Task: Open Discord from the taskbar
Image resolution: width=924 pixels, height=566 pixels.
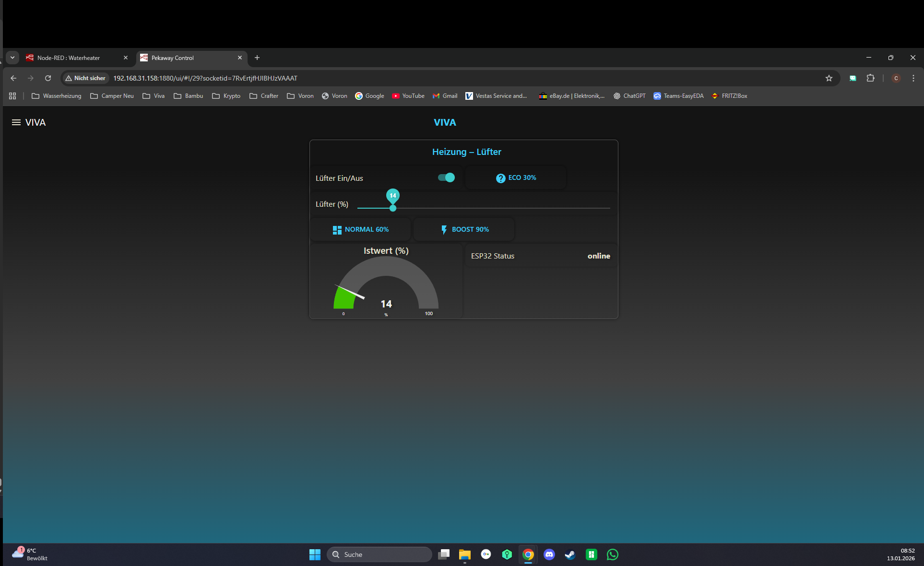Action: pyautogui.click(x=549, y=554)
